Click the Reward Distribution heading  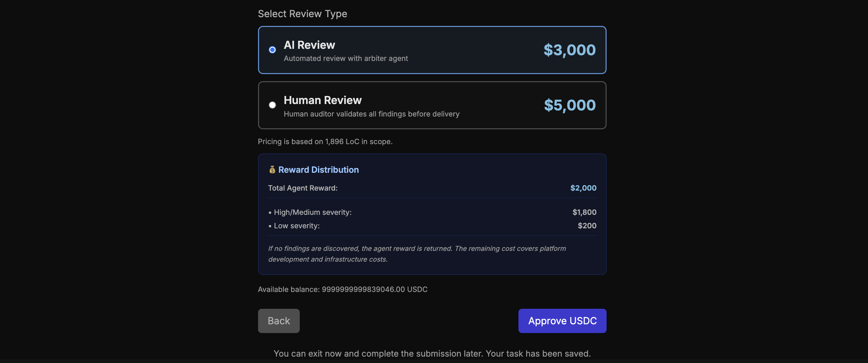pos(318,170)
